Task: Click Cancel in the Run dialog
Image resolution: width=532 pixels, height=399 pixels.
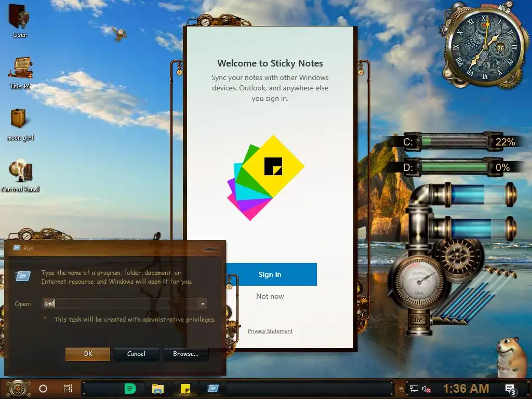Action: (137, 354)
